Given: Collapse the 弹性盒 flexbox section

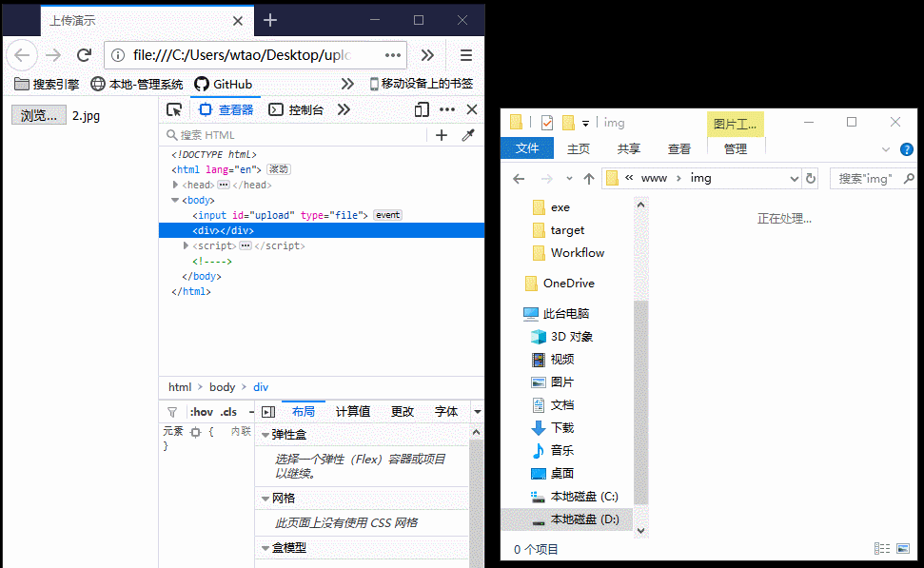Looking at the screenshot, I should (265, 435).
